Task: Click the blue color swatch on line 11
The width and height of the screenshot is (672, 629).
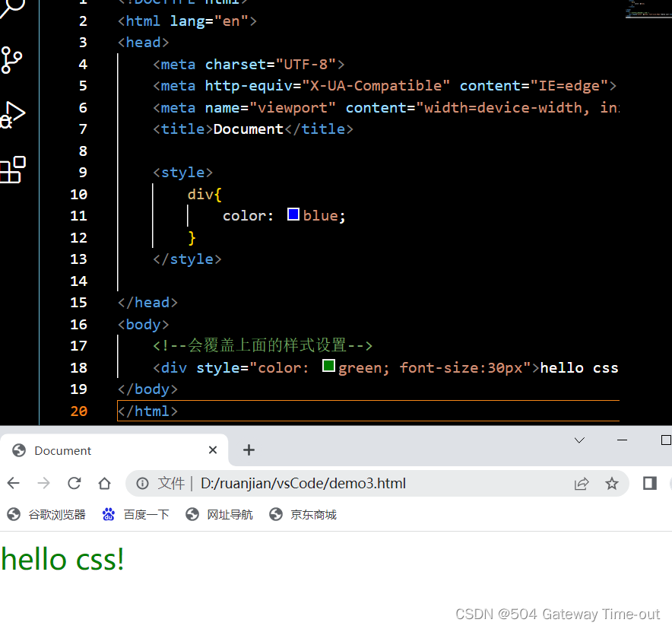Action: [x=293, y=214]
